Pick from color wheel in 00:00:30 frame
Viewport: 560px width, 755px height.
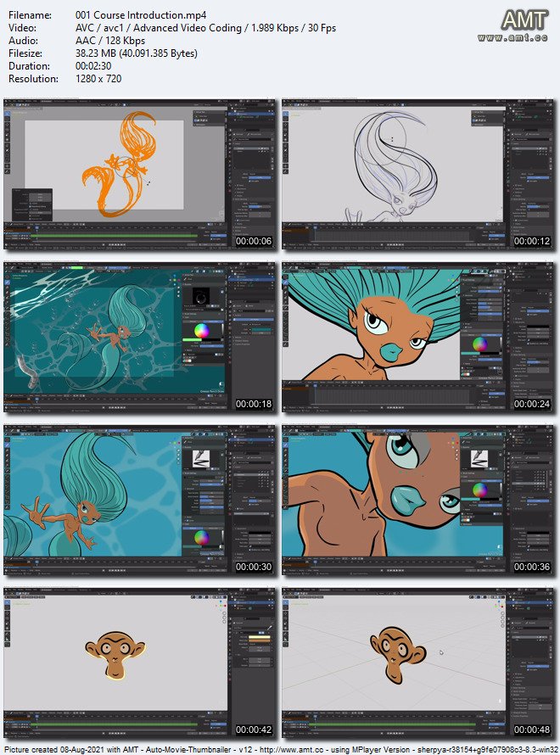pos(201,537)
